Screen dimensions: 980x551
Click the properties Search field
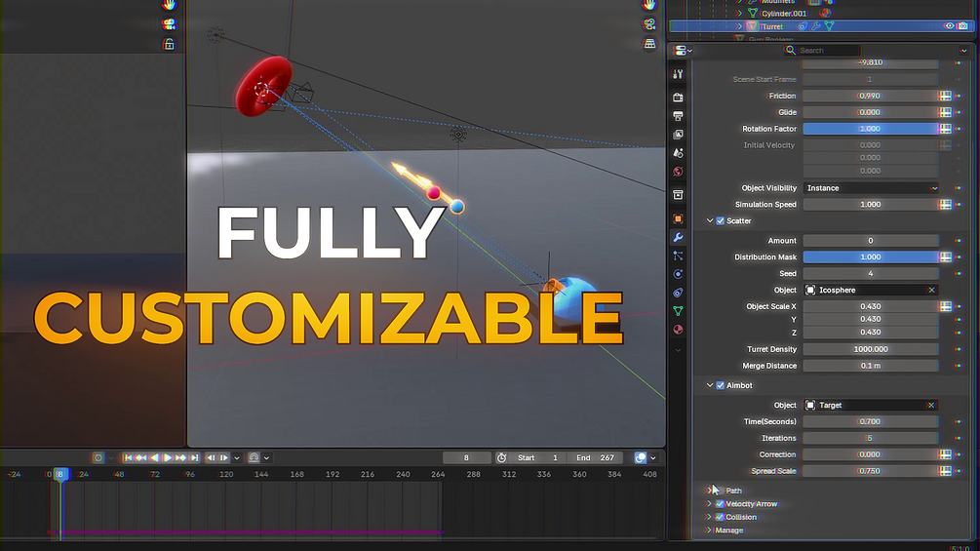[822, 51]
